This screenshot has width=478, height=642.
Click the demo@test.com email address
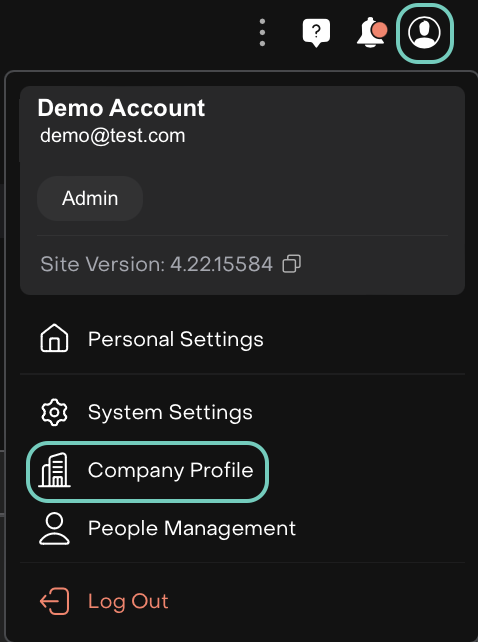113,136
